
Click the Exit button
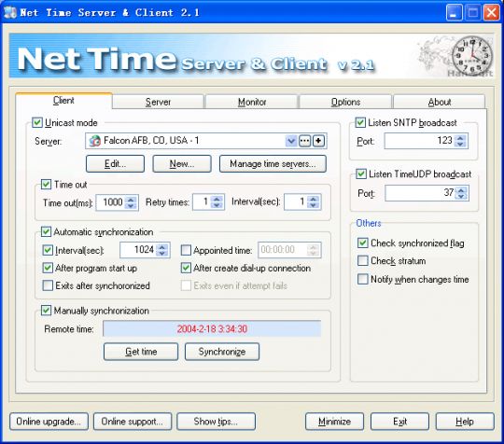(399, 422)
